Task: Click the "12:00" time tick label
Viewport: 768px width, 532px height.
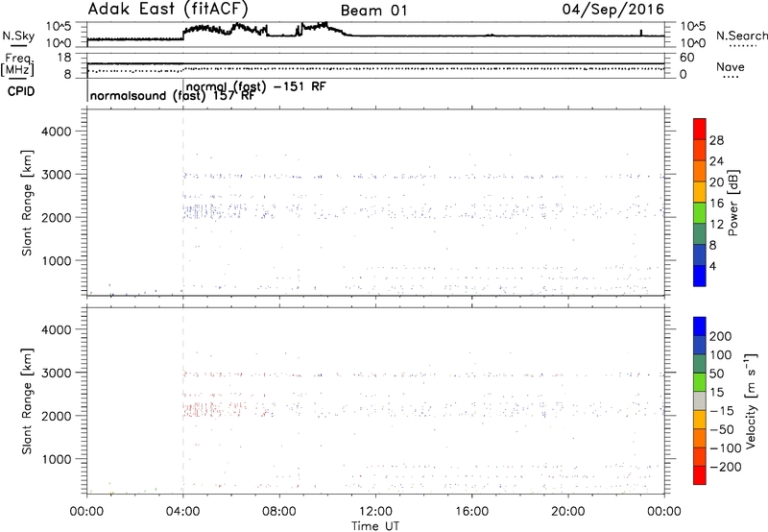Action: [x=375, y=512]
